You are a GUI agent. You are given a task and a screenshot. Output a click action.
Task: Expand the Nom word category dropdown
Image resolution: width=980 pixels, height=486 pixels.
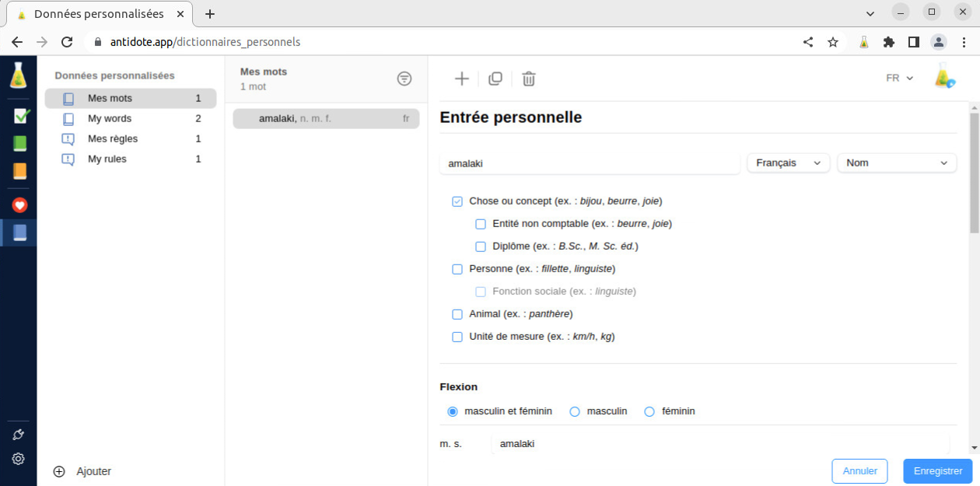click(896, 163)
